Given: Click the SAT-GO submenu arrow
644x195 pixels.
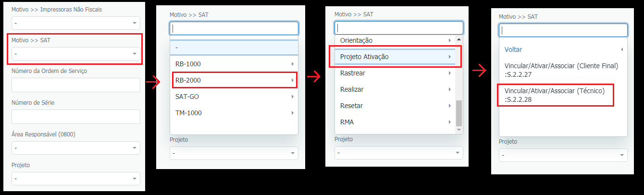Looking at the screenshot, I should (x=292, y=97).
